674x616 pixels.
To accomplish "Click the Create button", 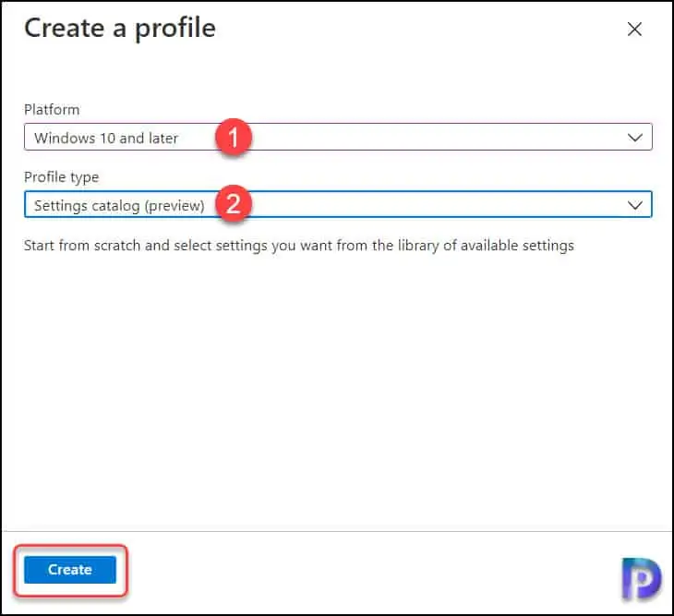I will [70, 570].
